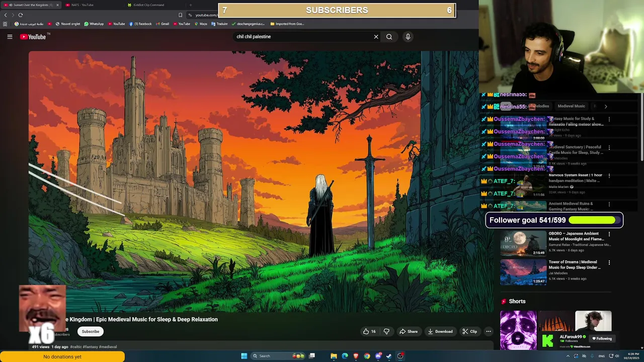Open the browser apps grid icon
The height and width of the screenshot is (362, 644).
(x=6, y=24)
